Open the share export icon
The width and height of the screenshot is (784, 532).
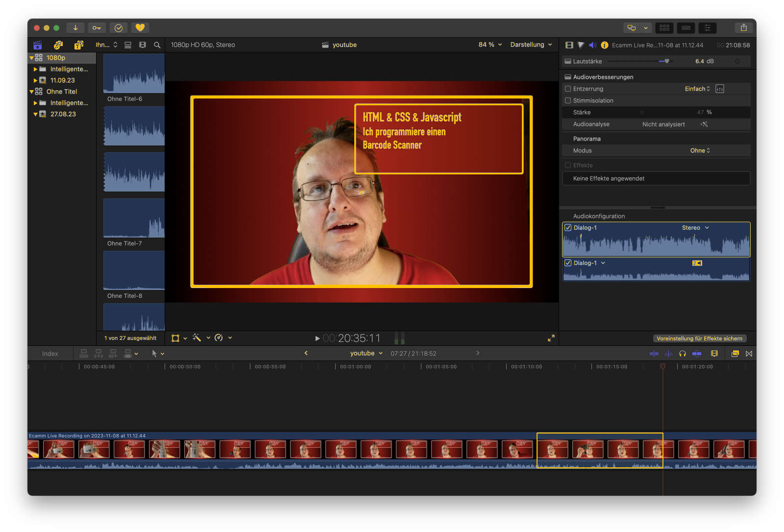click(x=743, y=28)
